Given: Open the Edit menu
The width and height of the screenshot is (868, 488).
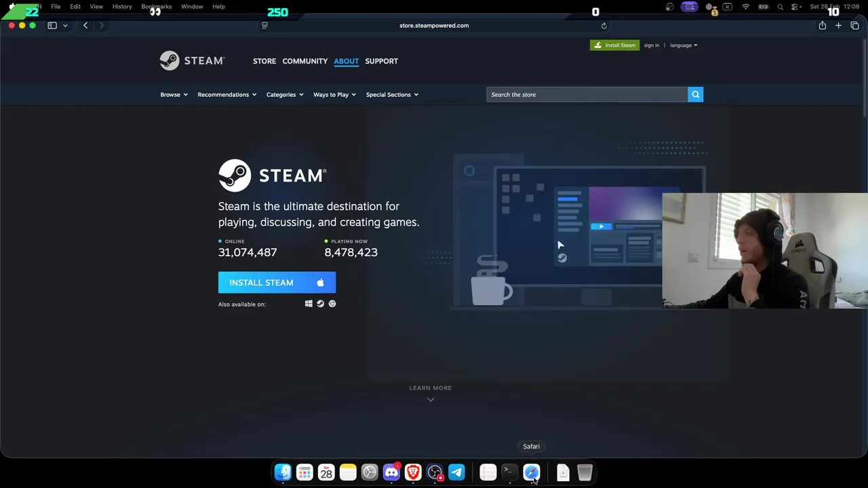Looking at the screenshot, I should click(75, 7).
